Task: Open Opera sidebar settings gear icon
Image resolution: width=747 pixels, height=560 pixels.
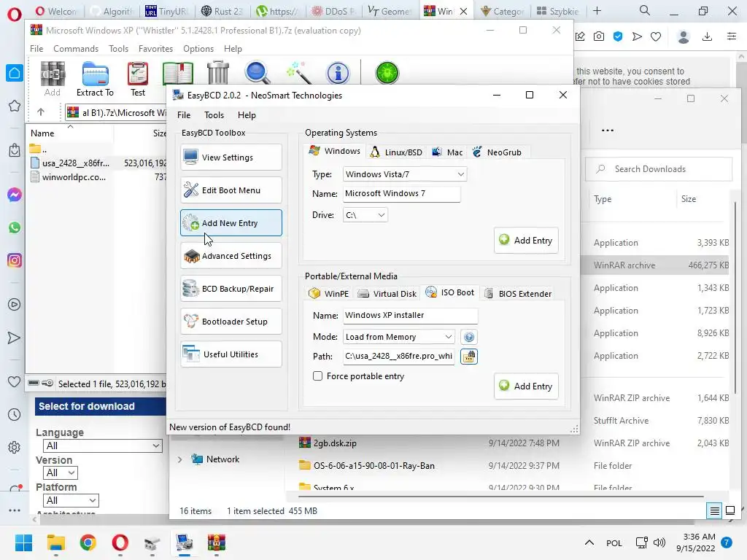Action: pyautogui.click(x=15, y=448)
